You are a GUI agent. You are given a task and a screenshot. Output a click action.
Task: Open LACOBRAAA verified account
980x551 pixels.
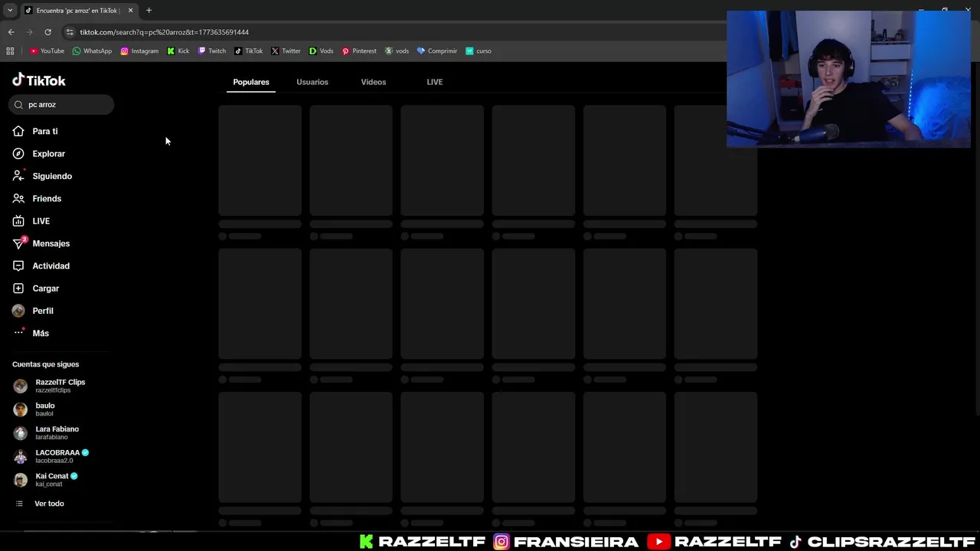point(51,456)
